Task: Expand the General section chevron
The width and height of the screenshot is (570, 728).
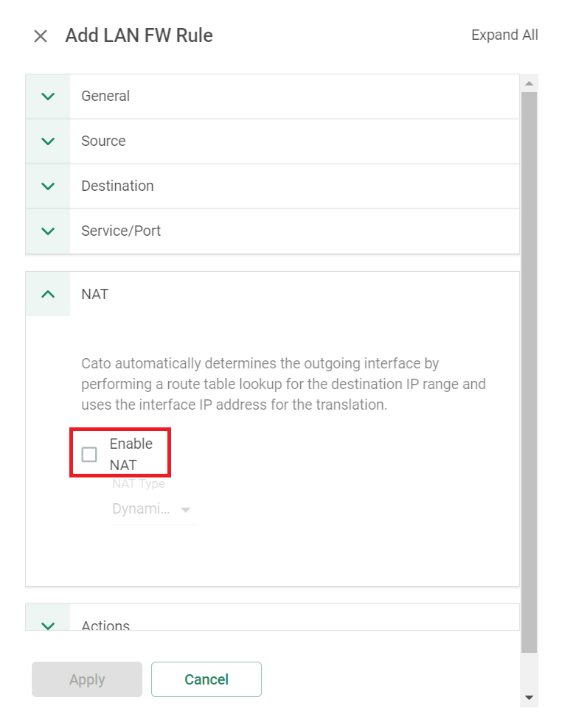Action: click(48, 96)
